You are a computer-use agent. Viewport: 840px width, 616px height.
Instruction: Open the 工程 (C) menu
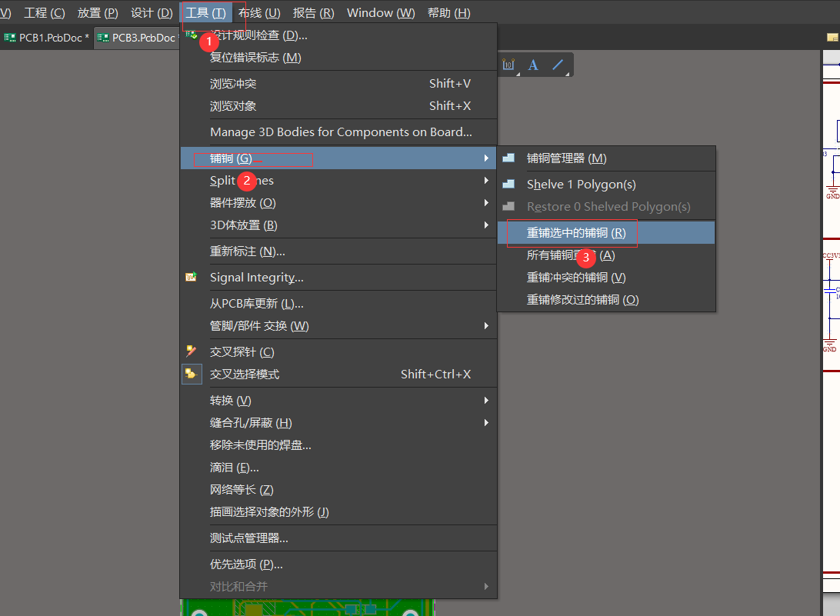[45, 13]
